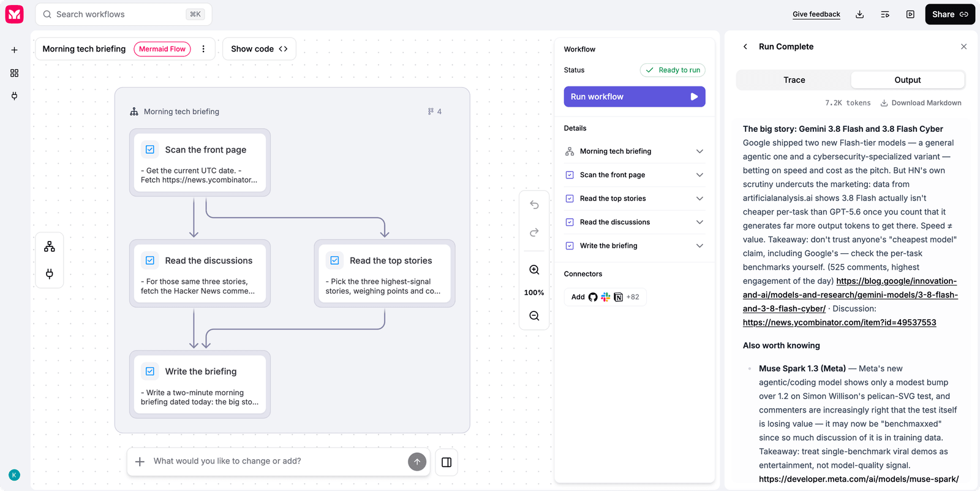
Task: Expand the Scan the front page details row
Action: pos(635,175)
